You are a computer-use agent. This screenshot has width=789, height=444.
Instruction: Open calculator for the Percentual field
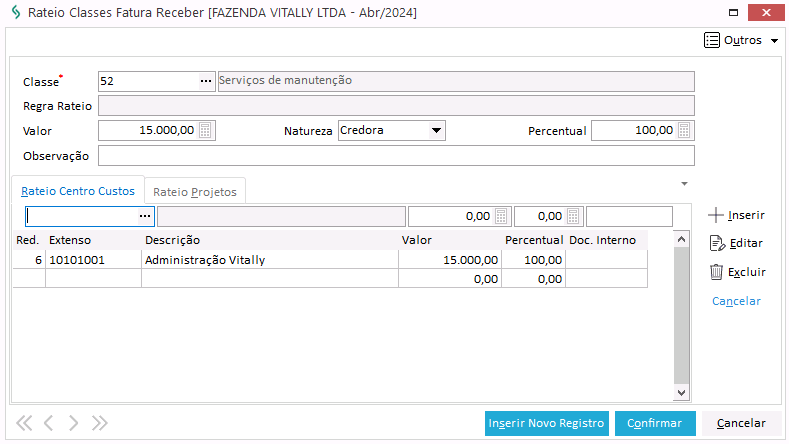point(684,130)
